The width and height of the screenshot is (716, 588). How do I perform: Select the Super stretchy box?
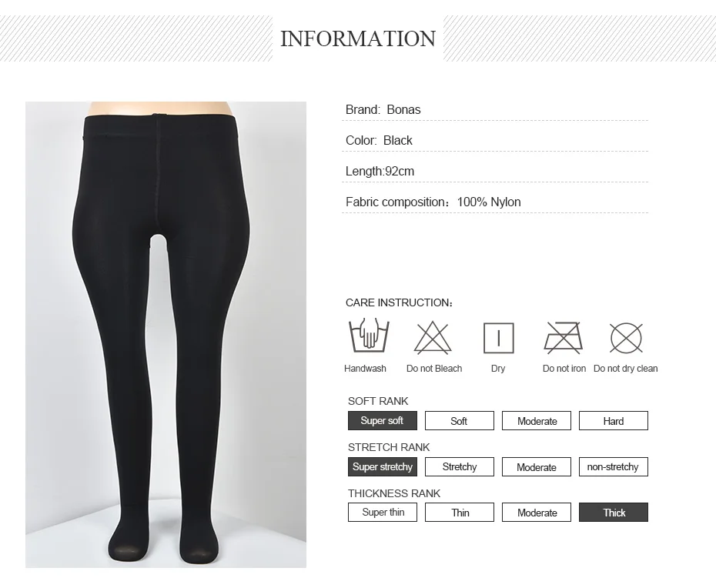[x=383, y=466]
